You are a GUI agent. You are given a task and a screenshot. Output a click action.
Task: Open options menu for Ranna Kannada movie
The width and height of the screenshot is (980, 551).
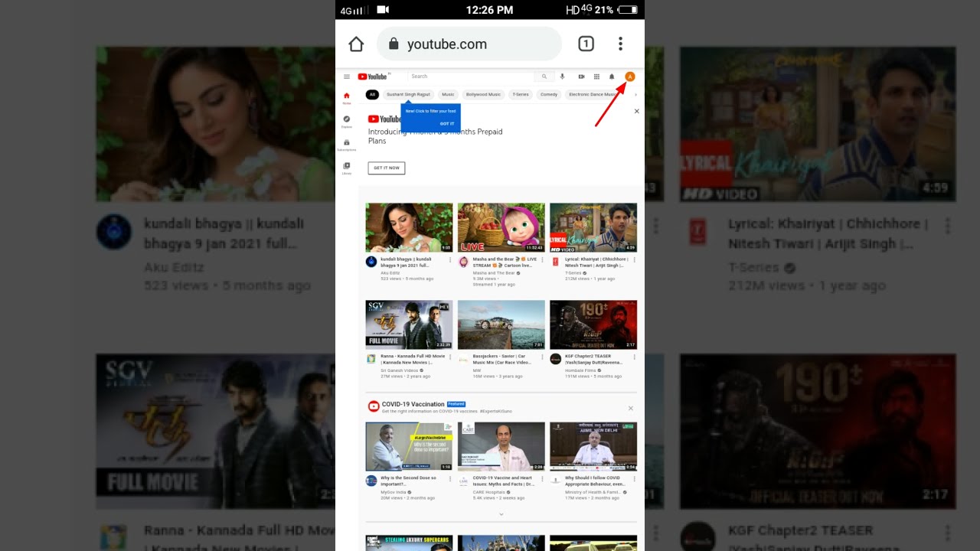click(450, 357)
